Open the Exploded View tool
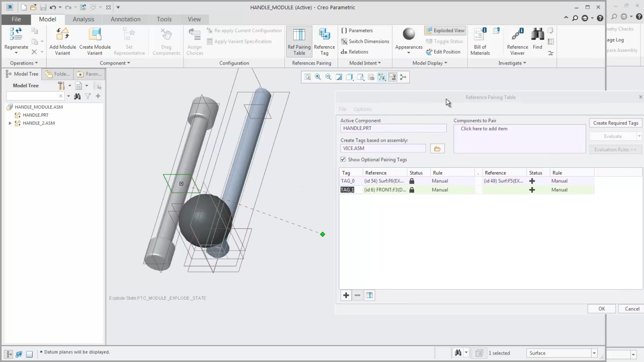Screen dimensions: 644x362 click(x=445, y=30)
